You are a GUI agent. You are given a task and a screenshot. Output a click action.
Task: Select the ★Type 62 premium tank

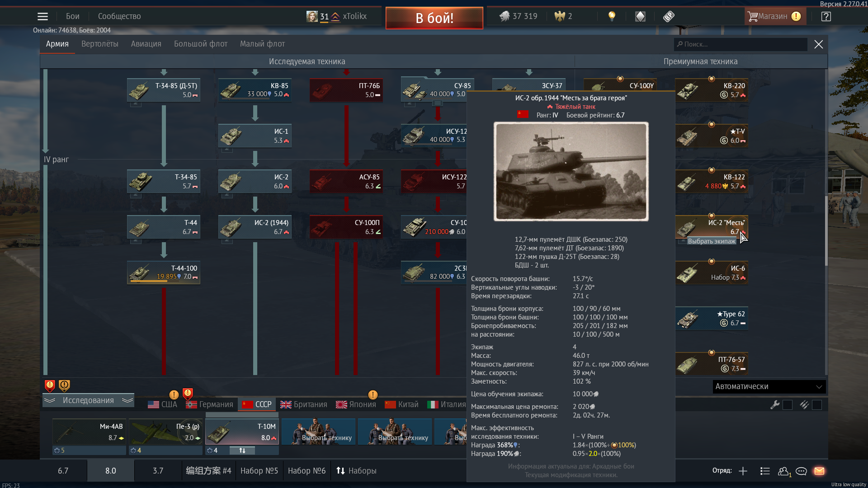(x=712, y=319)
